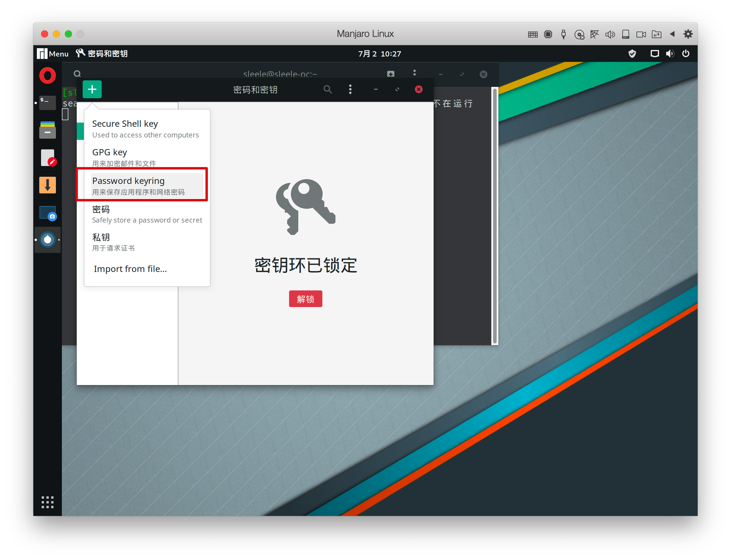The height and width of the screenshot is (560, 731).
Task: Click the green plus add-item button
Action: coord(92,89)
